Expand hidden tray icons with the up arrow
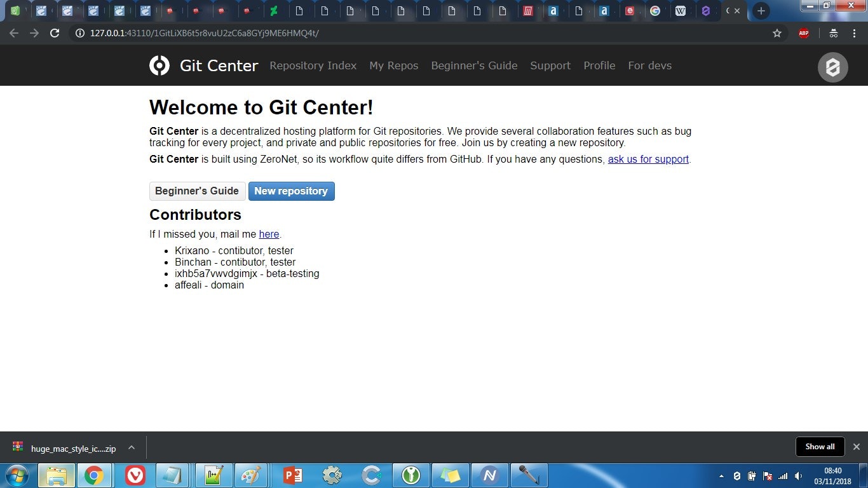868x488 pixels. pyautogui.click(x=722, y=476)
